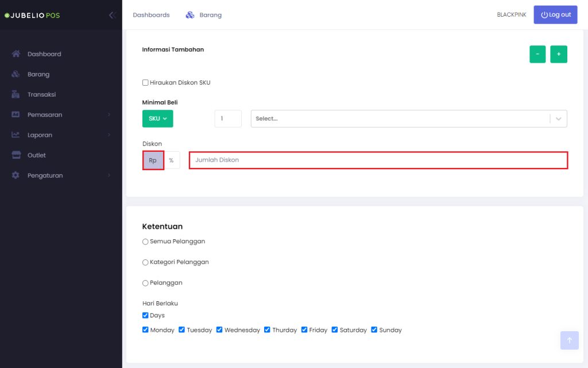Uncheck the Days checkbox

click(145, 316)
